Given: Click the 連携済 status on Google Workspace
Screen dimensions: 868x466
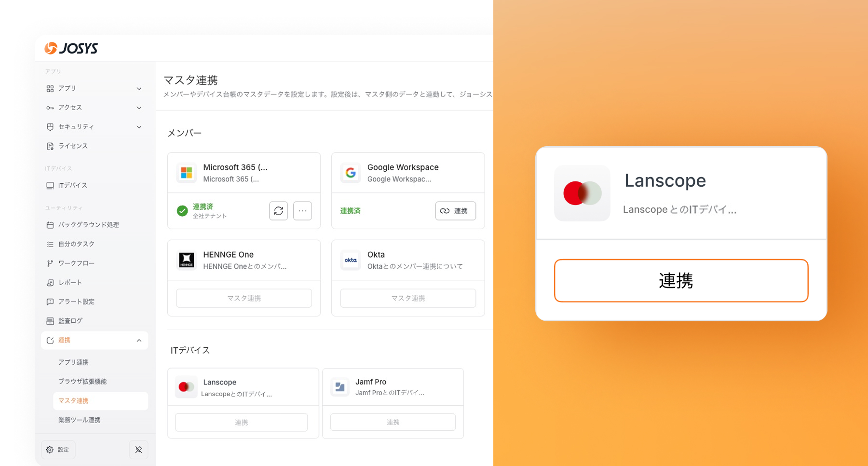Looking at the screenshot, I should tap(351, 211).
